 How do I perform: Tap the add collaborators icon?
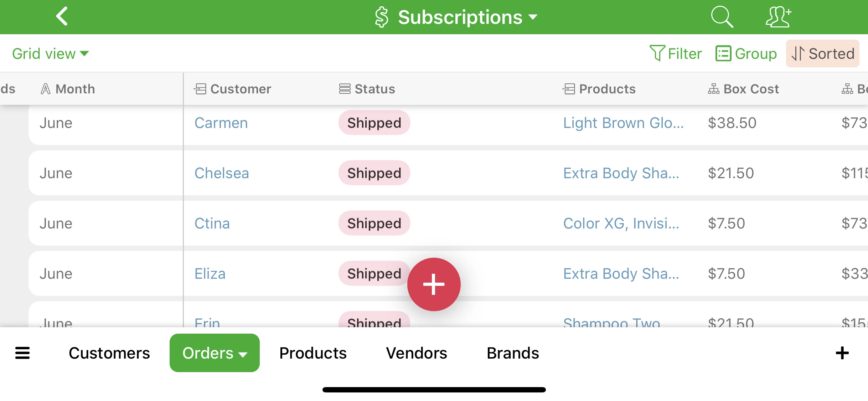(x=779, y=17)
